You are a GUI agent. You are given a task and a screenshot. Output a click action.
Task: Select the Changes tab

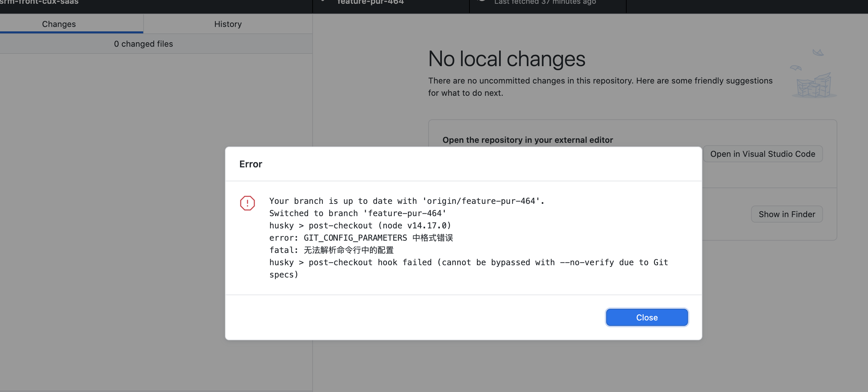(x=59, y=24)
